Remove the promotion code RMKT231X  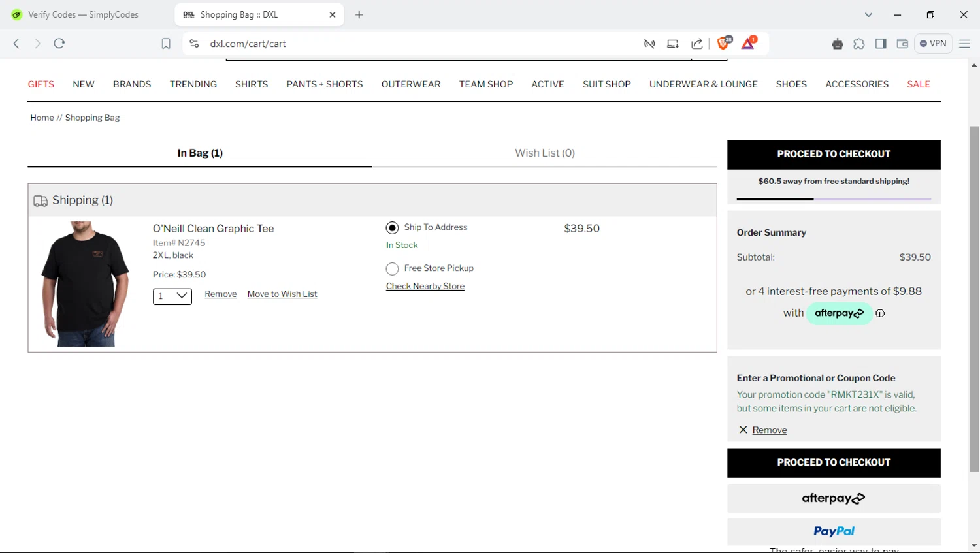tap(770, 430)
